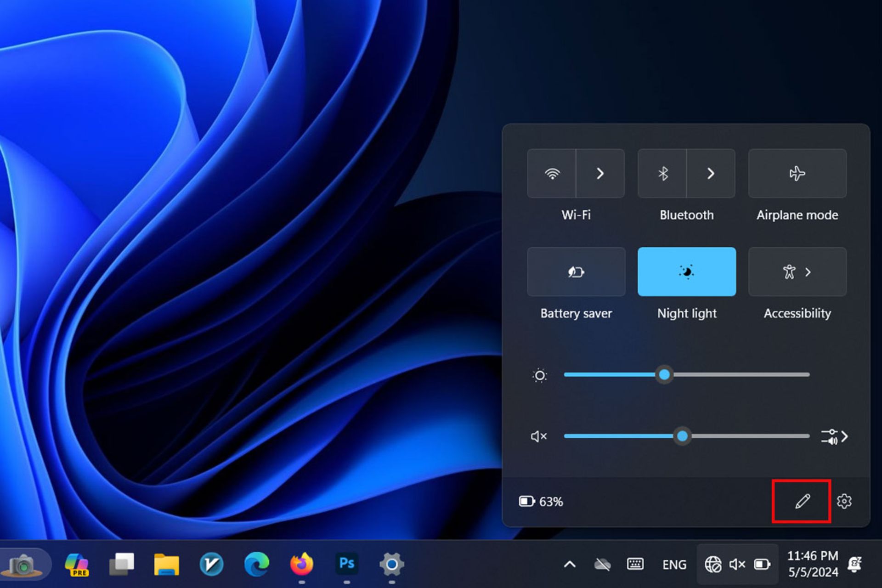This screenshot has width=882, height=588.
Task: Click the muted speaker icon beside volume slider
Action: pos(539,436)
